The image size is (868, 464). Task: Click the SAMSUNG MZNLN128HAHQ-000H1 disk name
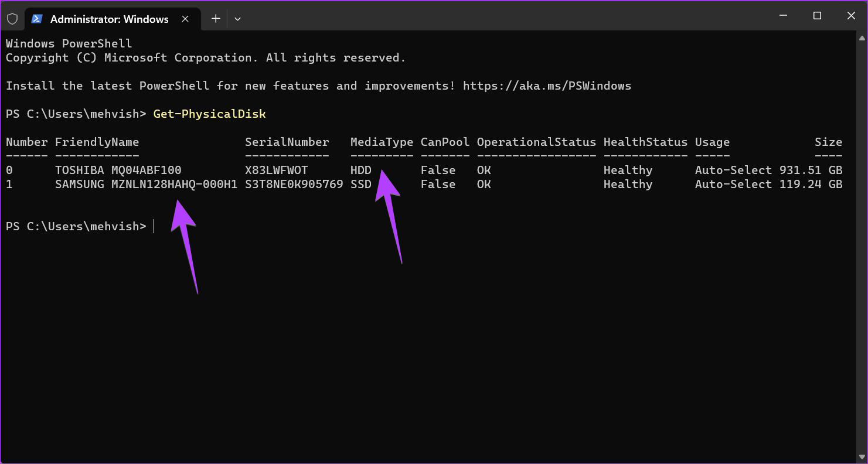(146, 185)
